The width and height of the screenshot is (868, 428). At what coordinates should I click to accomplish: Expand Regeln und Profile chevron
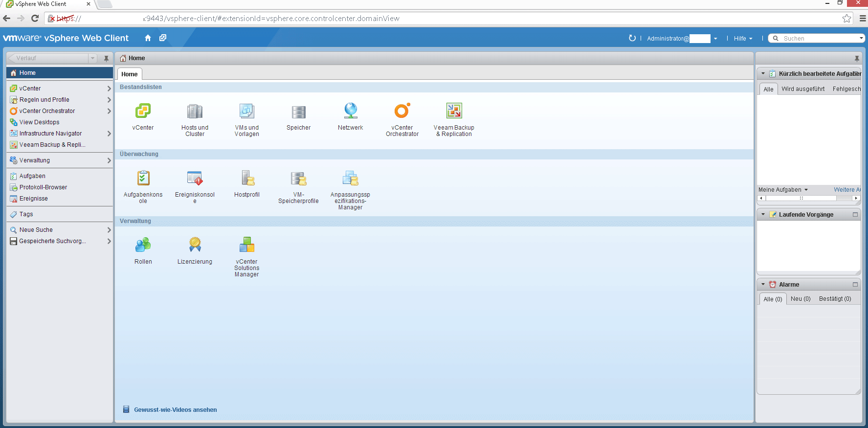coord(109,100)
